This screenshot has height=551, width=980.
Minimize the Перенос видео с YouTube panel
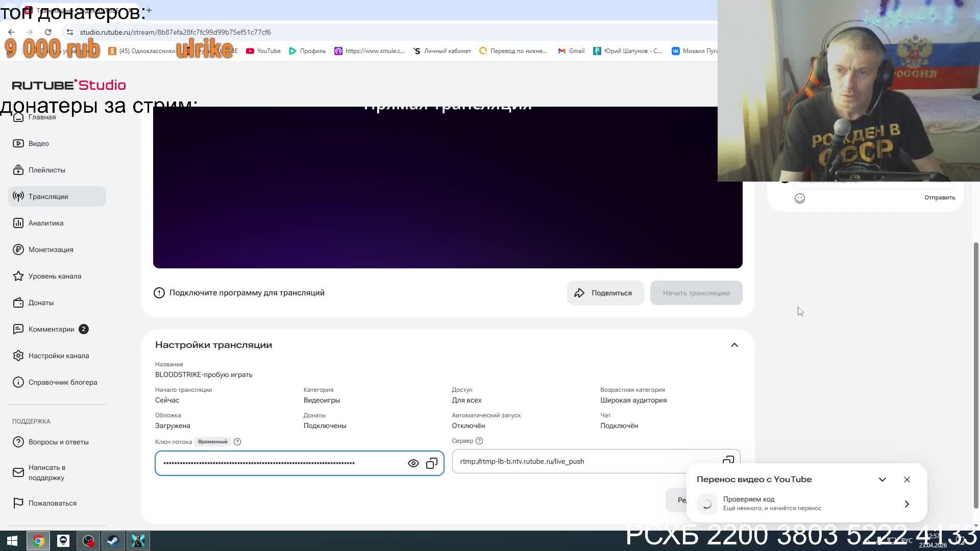click(x=882, y=480)
